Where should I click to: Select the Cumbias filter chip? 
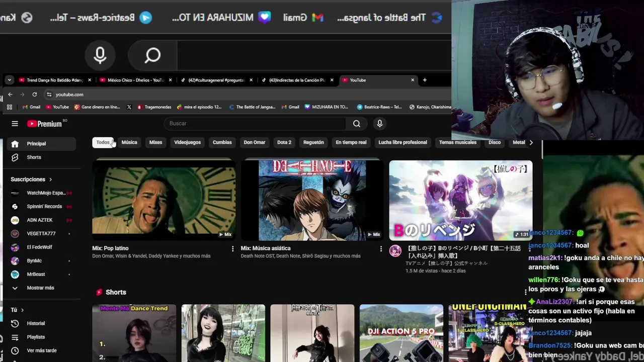[222, 143]
